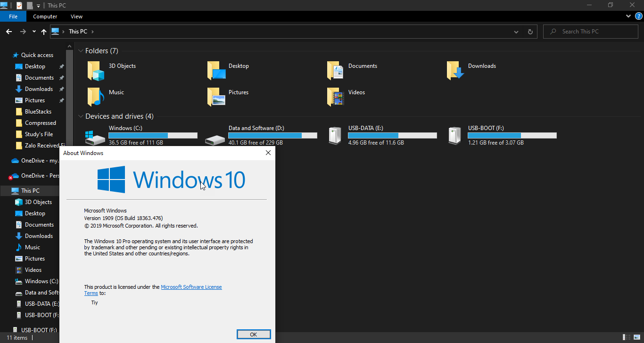644x343 pixels.
Task: Click This PC in the address bar
Action: coord(78,32)
